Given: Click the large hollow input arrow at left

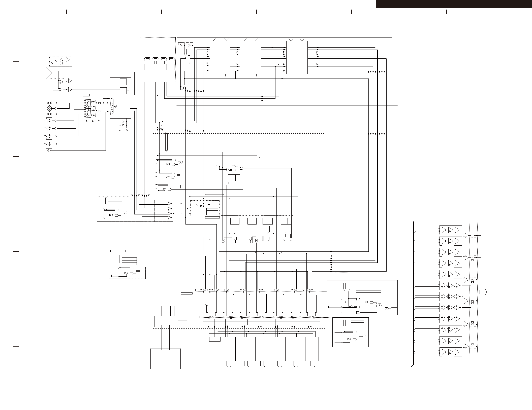Looking at the screenshot, I should pyautogui.click(x=47, y=73).
